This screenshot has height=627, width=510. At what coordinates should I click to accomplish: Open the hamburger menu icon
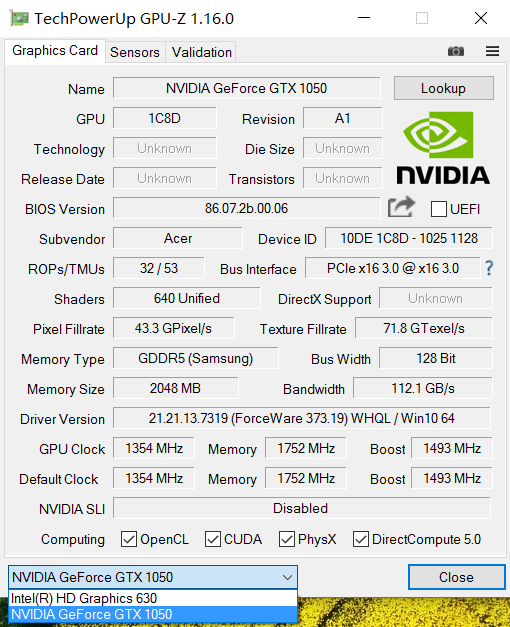pos(492,51)
